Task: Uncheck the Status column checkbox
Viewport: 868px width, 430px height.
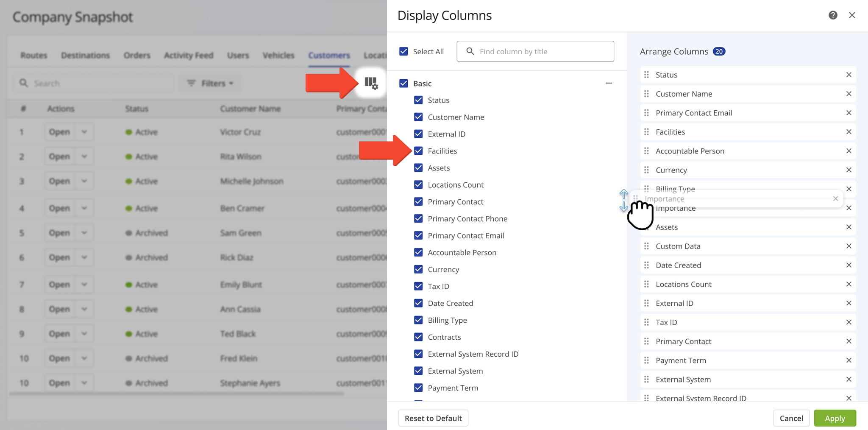Action: (418, 100)
